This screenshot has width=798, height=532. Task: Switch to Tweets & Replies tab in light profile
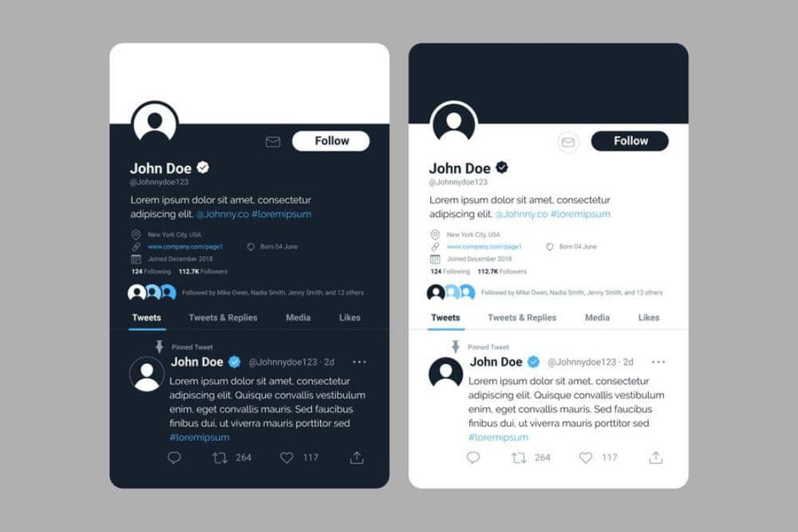[x=522, y=317]
